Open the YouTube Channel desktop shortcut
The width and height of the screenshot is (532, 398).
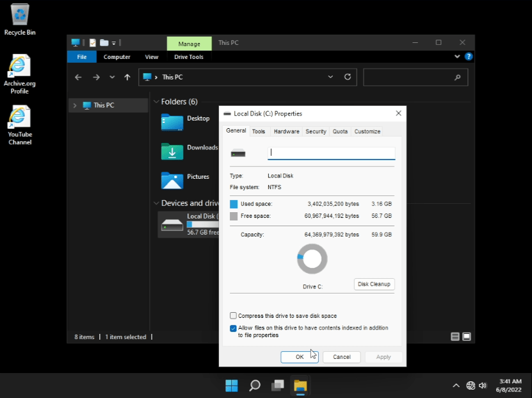tap(20, 125)
